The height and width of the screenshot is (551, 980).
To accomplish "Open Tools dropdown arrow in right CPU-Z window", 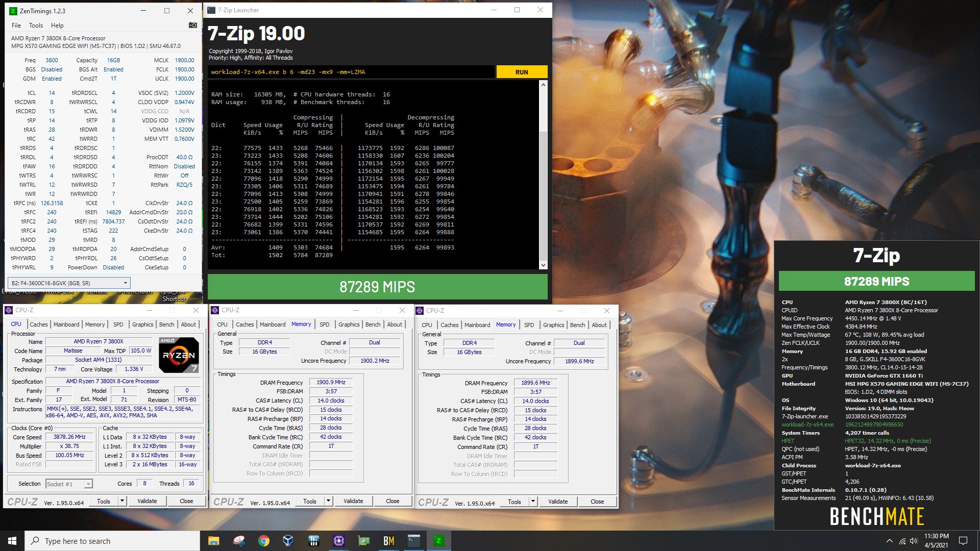I will pyautogui.click(x=533, y=502).
